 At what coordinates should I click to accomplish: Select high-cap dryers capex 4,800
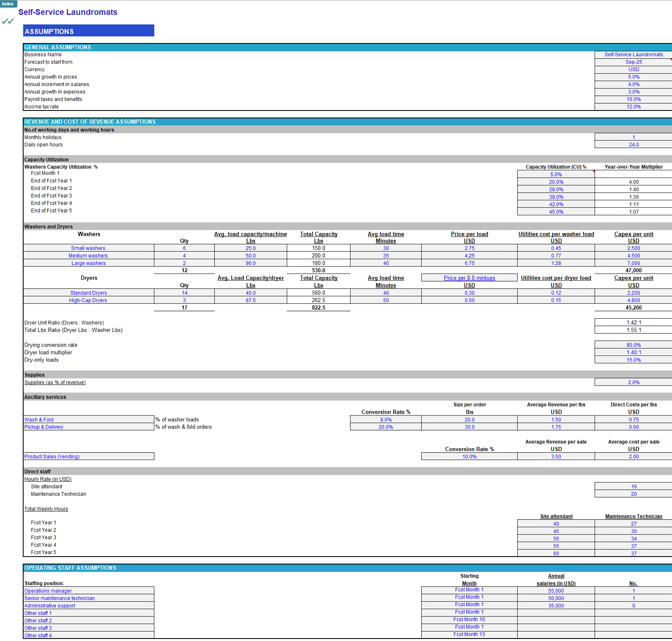pos(633,300)
